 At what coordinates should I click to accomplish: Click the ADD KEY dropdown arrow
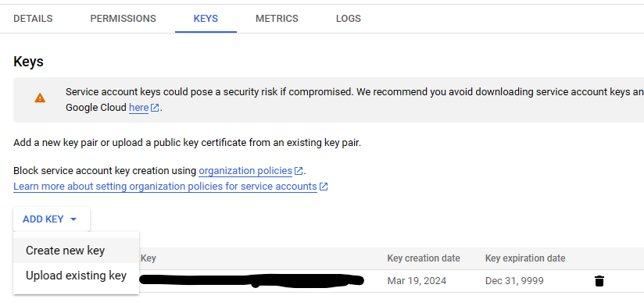pos(73,219)
